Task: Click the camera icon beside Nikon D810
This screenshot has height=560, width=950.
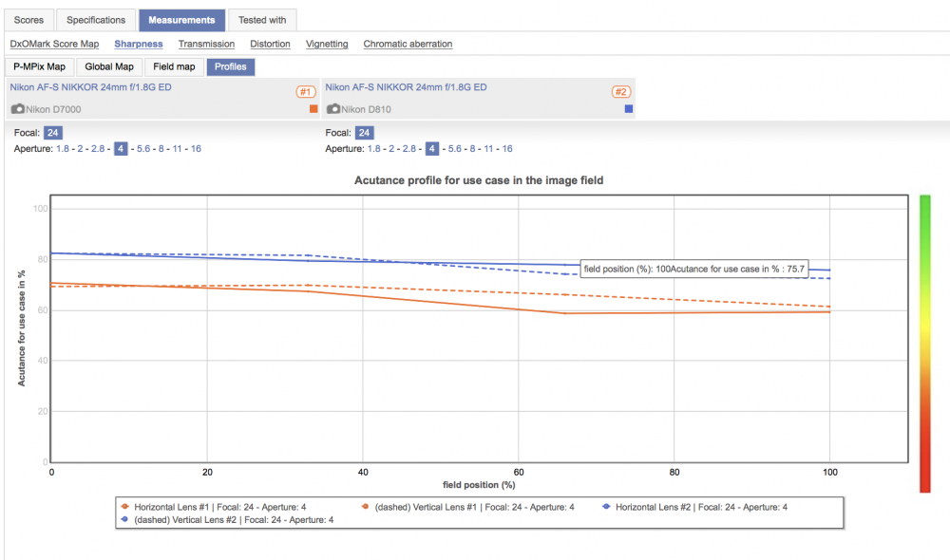Action: [333, 109]
